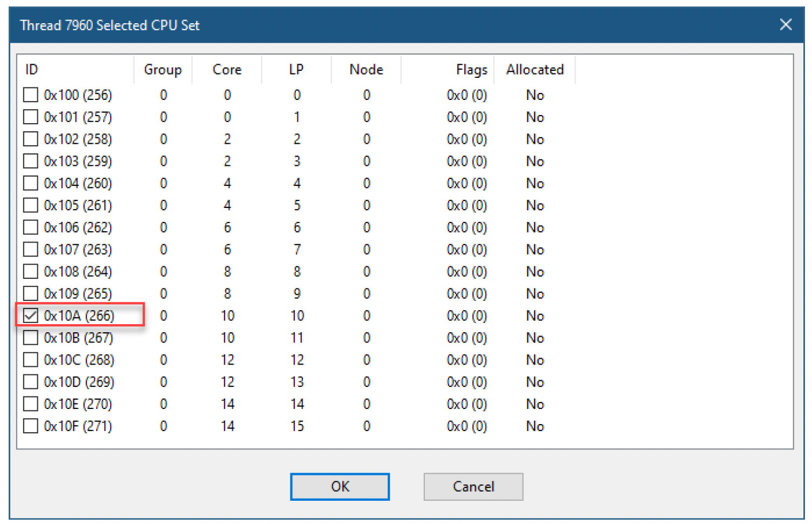Sort list by the Allocated column header
This screenshot has height=524, width=812.
point(534,70)
